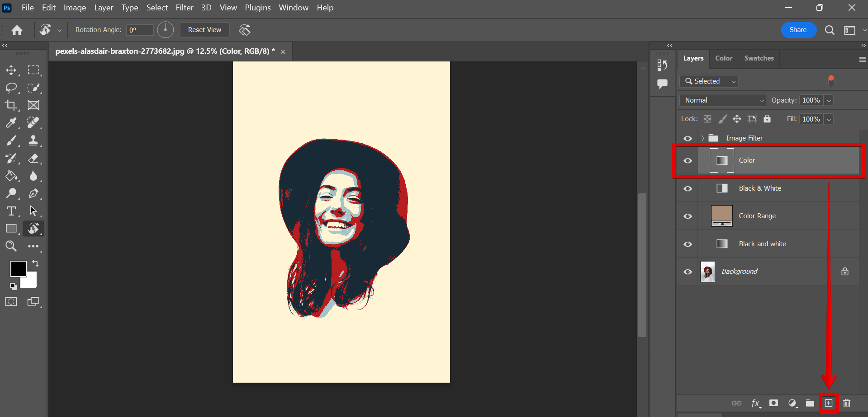This screenshot has height=417, width=868.
Task: Delete layer using trash icon
Action: (847, 403)
